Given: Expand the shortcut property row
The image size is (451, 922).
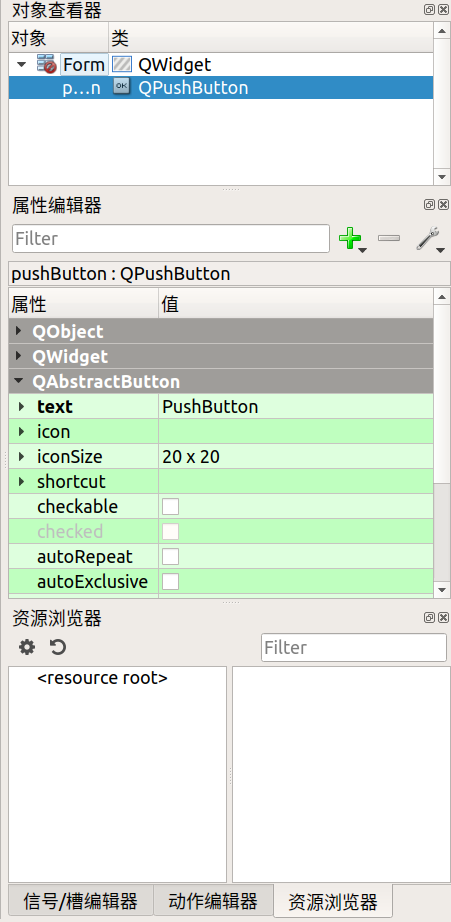Looking at the screenshot, I should coord(22,481).
